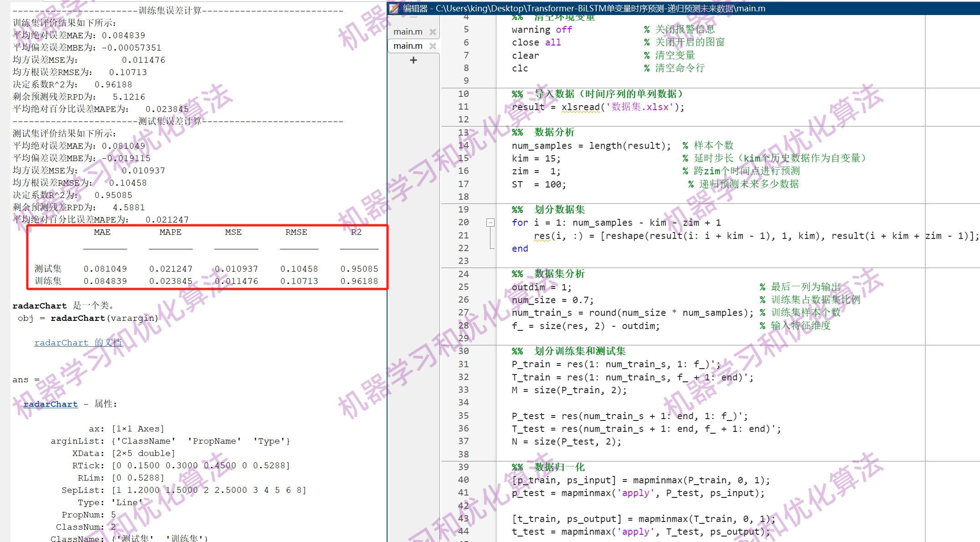Click line number 40 in the gutter
Viewport: 980px width, 542px height.
tap(463, 480)
